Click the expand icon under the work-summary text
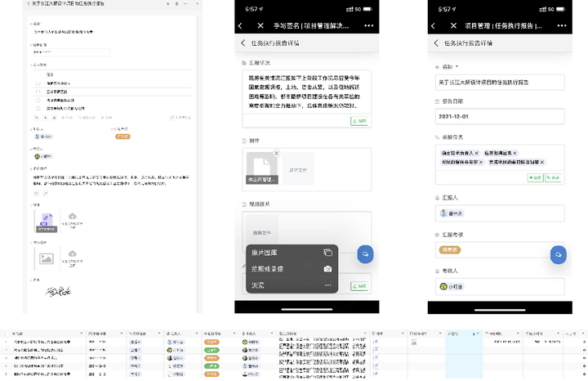 (46, 193)
